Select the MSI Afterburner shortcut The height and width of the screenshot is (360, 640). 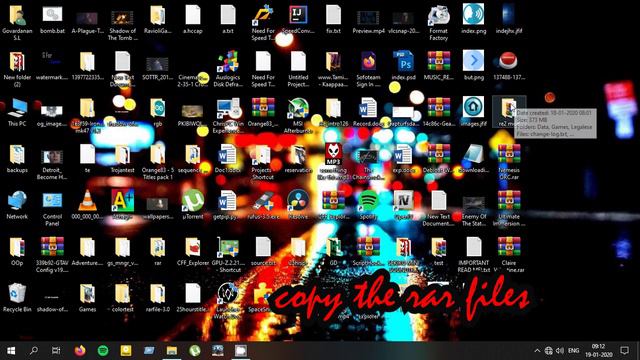298,116
